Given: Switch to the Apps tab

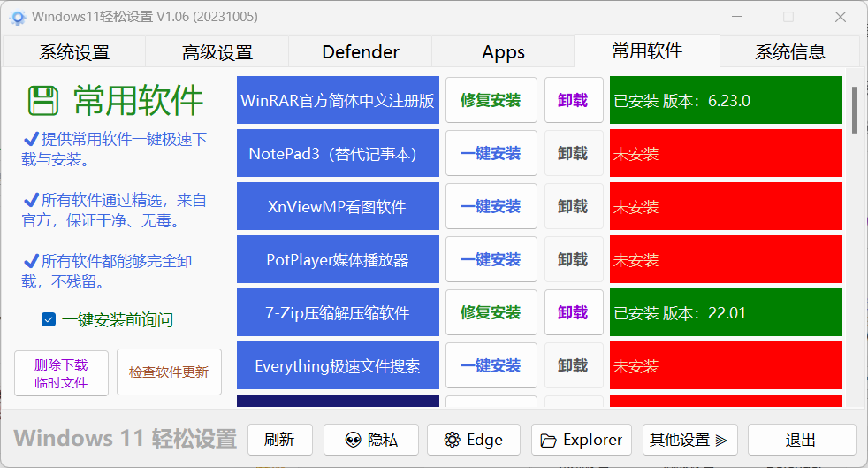Looking at the screenshot, I should point(503,52).
